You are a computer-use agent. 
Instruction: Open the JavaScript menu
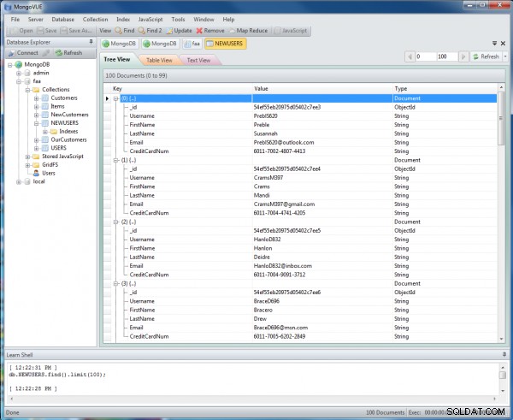point(150,20)
